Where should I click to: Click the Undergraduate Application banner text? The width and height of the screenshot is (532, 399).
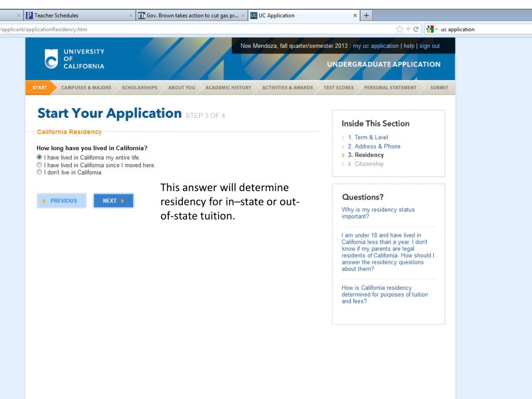[x=384, y=64]
